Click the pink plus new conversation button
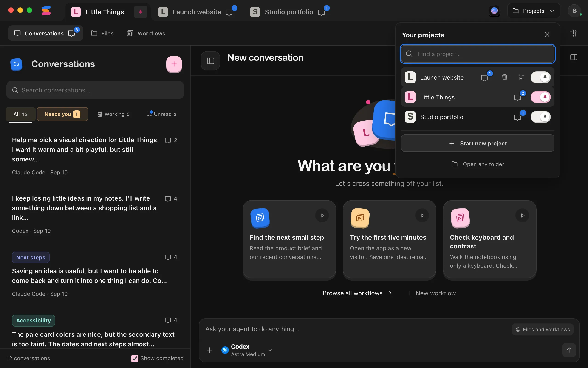The height and width of the screenshot is (368, 588). [174, 64]
